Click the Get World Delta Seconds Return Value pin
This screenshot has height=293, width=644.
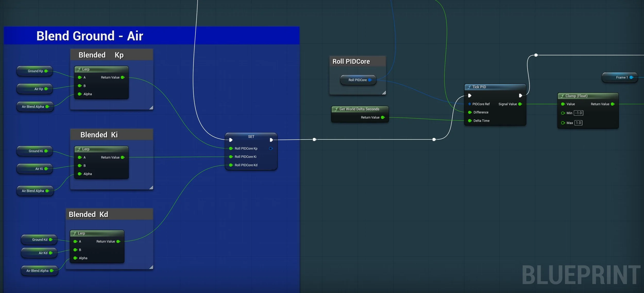383,117
